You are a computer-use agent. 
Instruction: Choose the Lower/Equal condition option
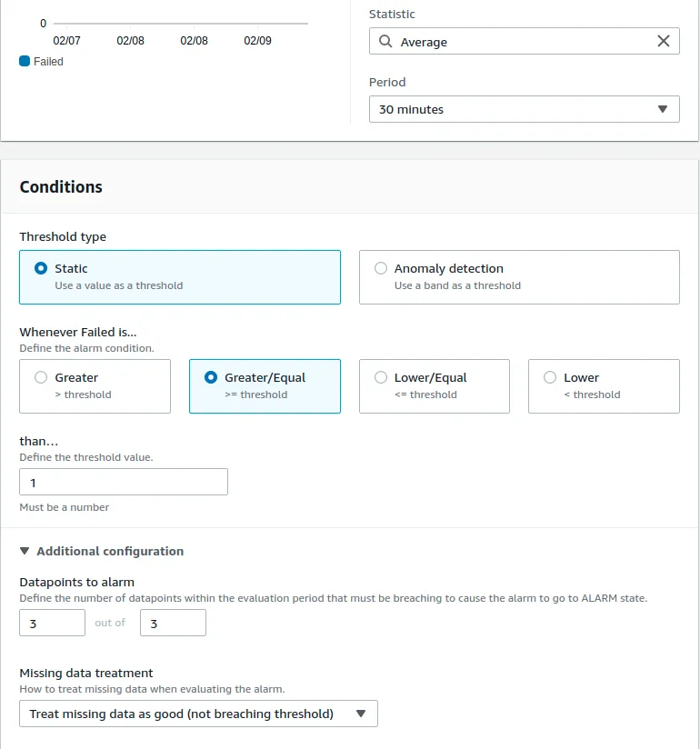point(380,378)
